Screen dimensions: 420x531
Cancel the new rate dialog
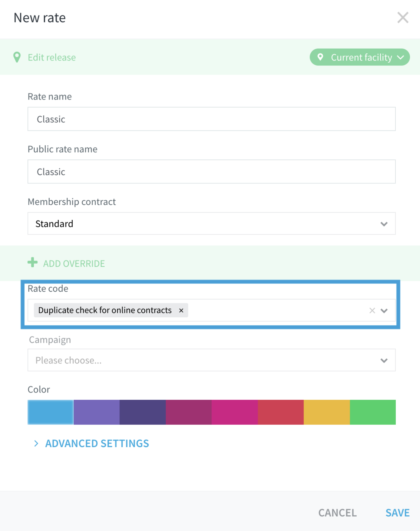pos(337,513)
